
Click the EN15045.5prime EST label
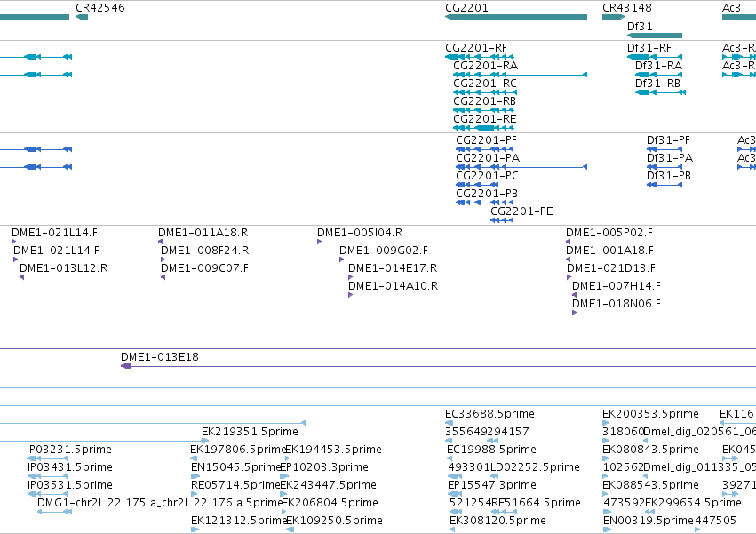[x=235, y=467]
